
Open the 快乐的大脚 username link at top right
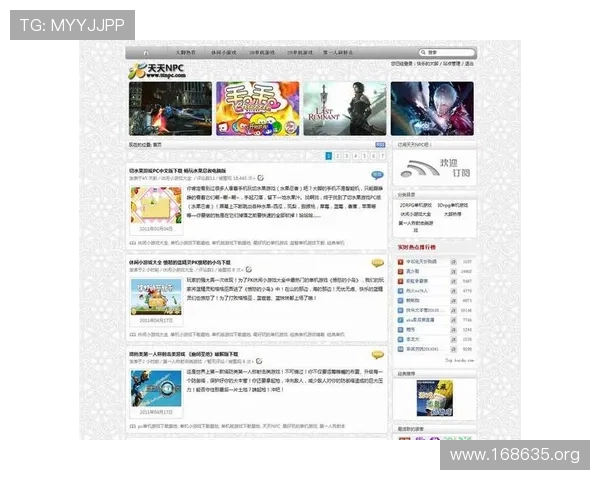pos(427,64)
